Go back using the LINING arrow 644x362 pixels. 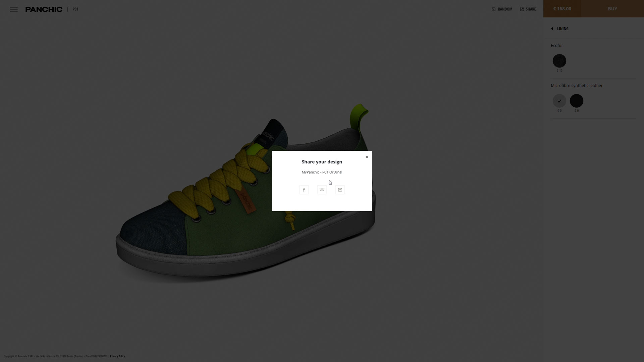(552, 29)
